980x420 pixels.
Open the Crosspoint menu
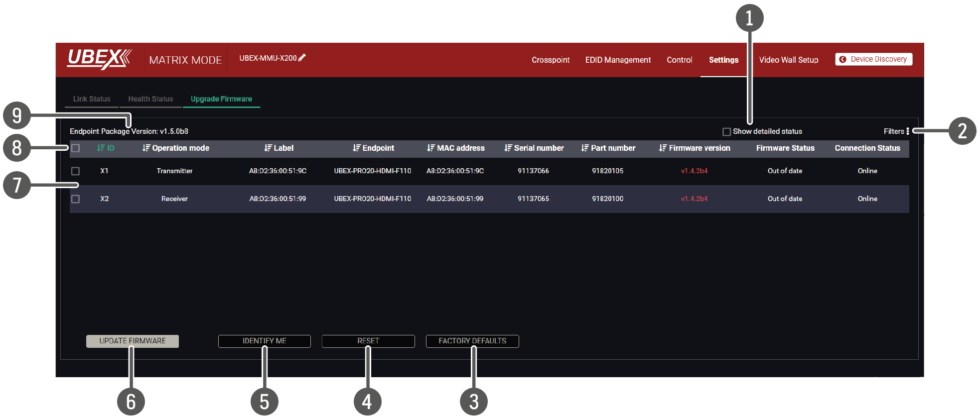coord(551,60)
